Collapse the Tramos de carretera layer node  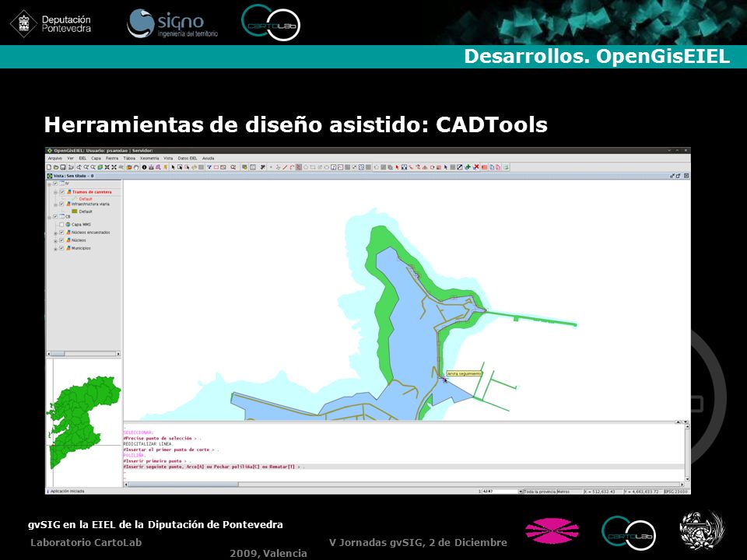coord(56,192)
